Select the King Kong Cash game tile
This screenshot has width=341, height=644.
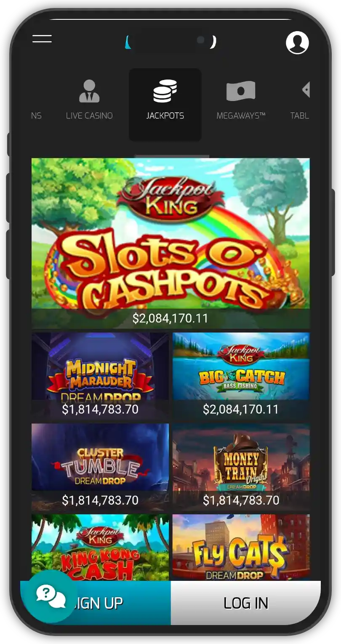[100, 547]
